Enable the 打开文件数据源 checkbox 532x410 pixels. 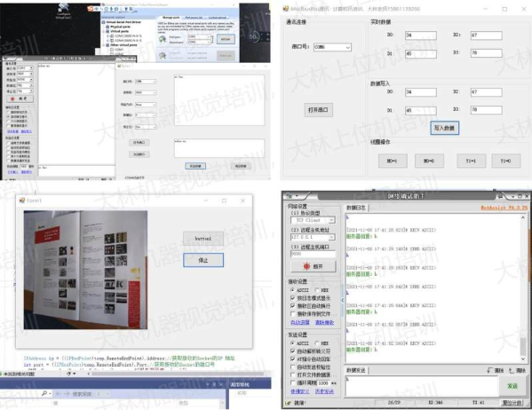pos(293,375)
